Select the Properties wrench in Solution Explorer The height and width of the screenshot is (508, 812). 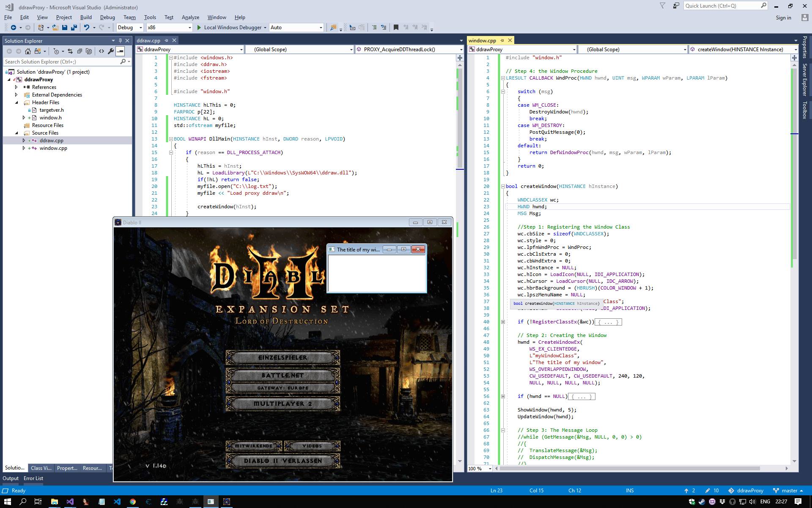coord(111,51)
